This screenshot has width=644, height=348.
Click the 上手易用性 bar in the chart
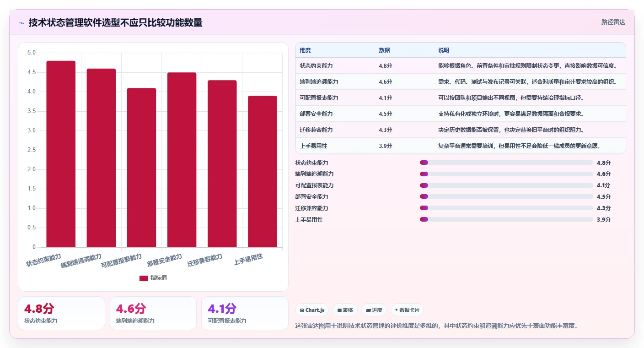262,172
